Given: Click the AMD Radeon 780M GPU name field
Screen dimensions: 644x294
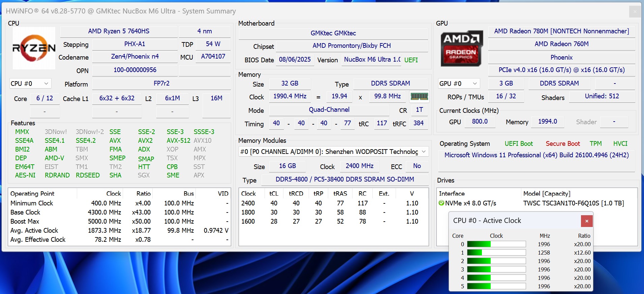Looking at the screenshot, I should coord(561,31).
